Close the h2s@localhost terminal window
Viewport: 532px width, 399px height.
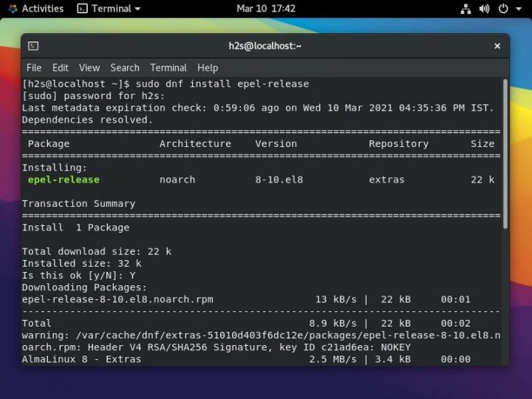(x=497, y=46)
